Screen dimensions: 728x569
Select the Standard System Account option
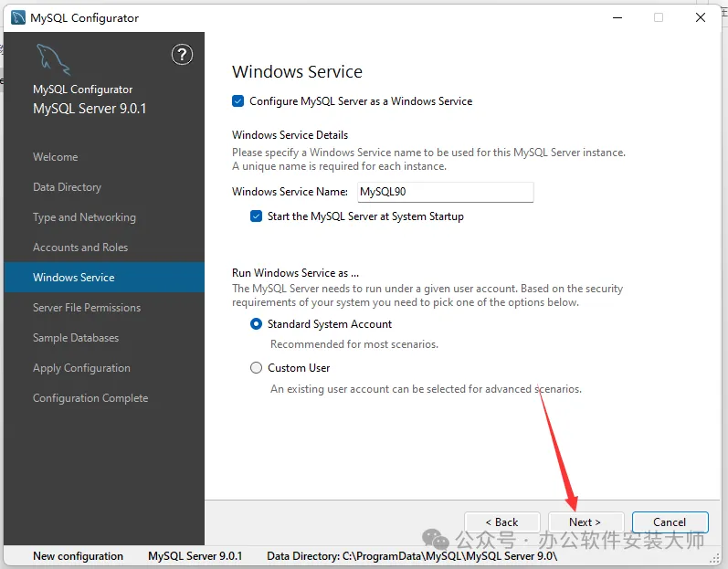256,324
